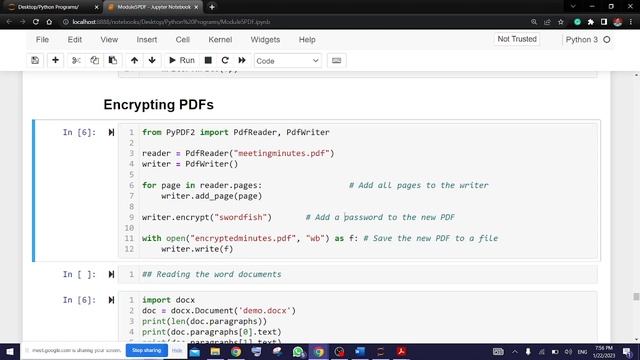Viewport: 640px width, 360px height.
Task: Click inside the writer.encrypt("swordfish") code line
Action: 207,217
